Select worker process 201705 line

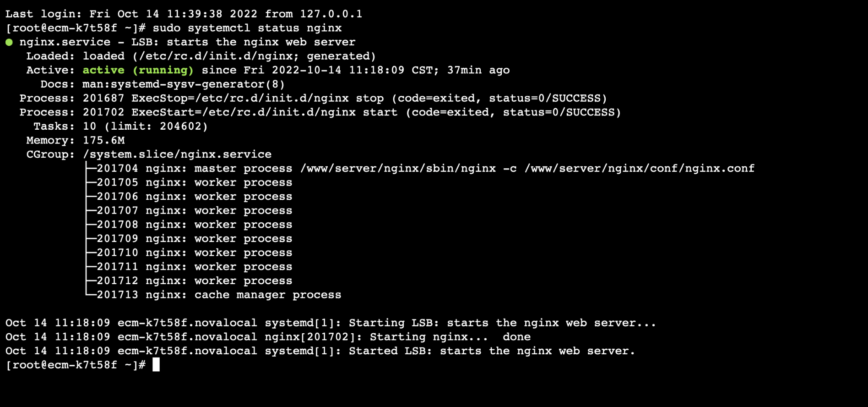tap(189, 182)
